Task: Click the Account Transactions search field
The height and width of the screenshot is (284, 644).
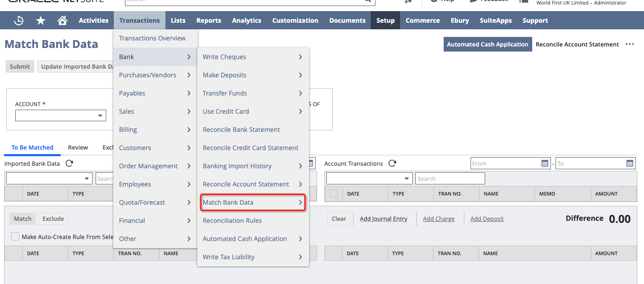Action: (x=450, y=179)
